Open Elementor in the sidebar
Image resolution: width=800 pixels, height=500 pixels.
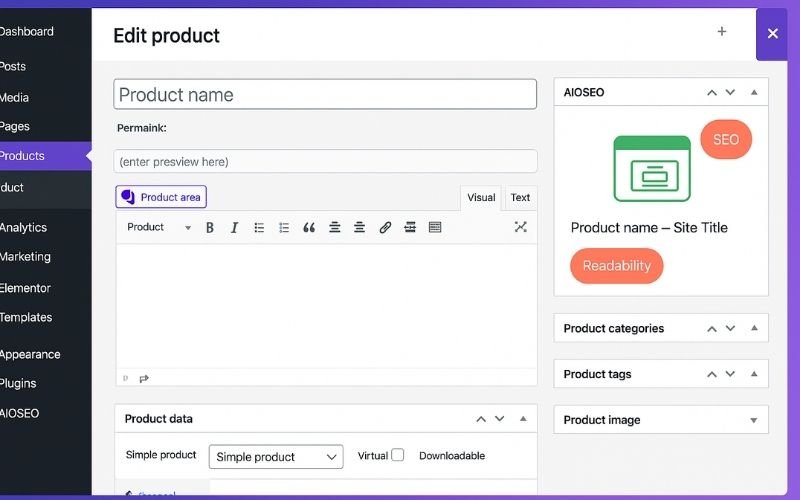click(x=26, y=288)
